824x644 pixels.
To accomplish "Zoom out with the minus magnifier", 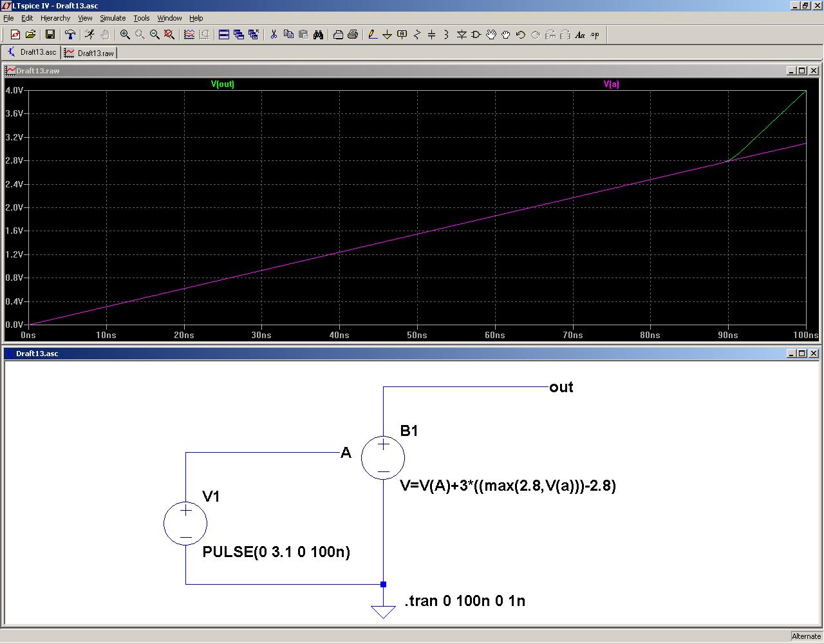I will coord(154,35).
